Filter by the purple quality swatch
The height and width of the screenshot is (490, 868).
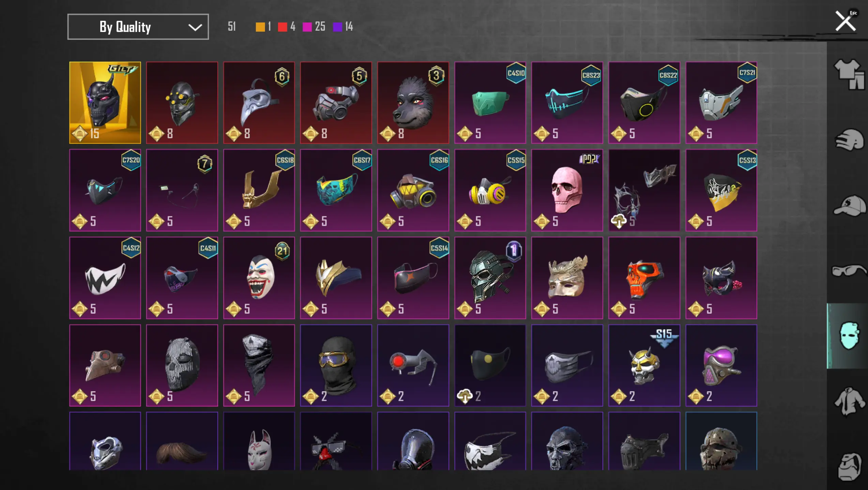pos(337,27)
